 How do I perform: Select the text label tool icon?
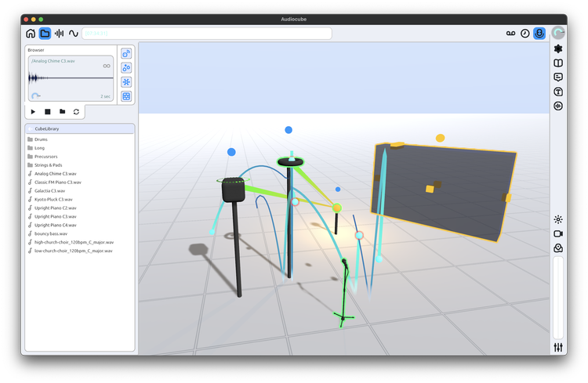coord(558,92)
